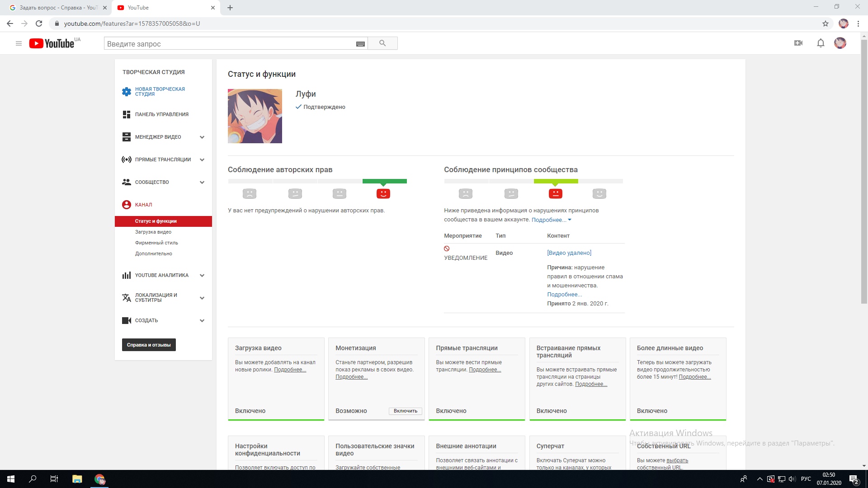Open the notifications bell

[x=821, y=43]
